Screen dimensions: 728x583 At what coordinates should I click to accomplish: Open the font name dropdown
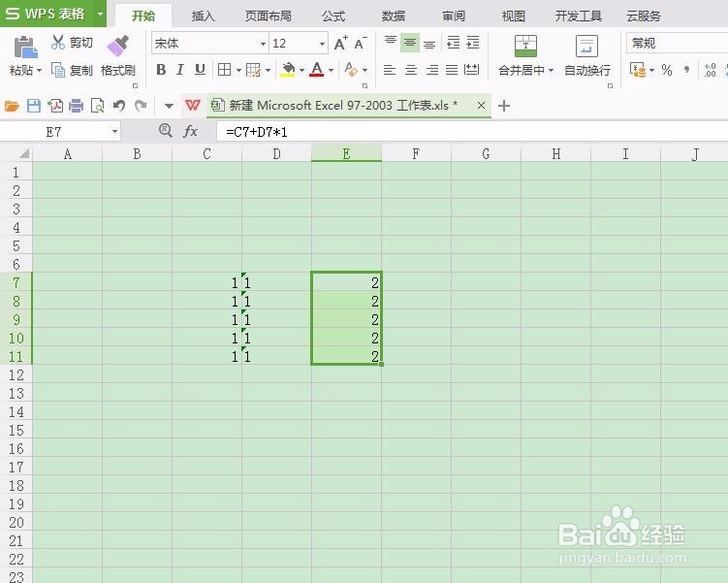pyautogui.click(x=264, y=44)
